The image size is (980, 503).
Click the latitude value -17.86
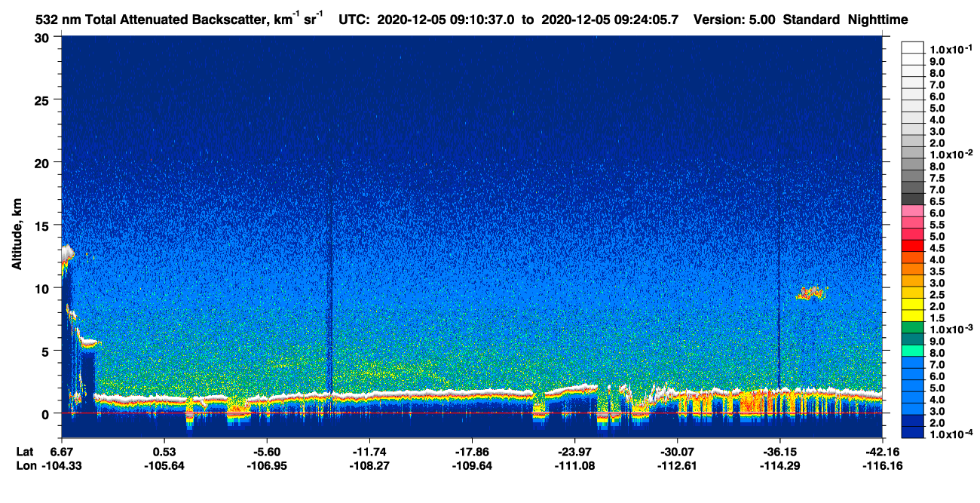tap(471, 451)
